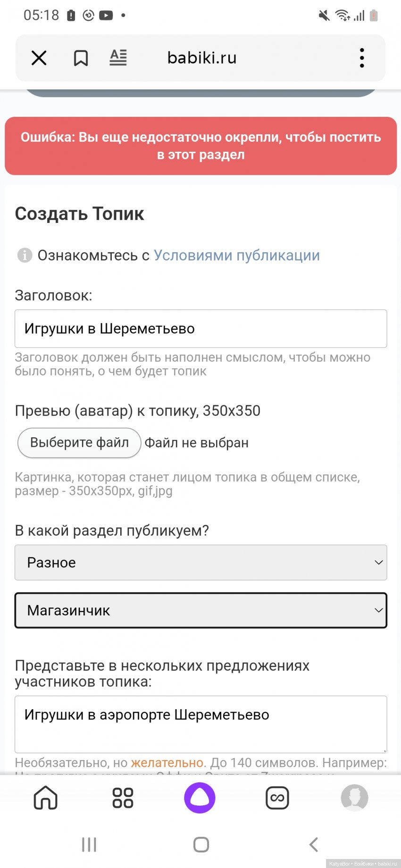Go to browser home via house icon
The height and width of the screenshot is (868, 401).
click(44, 798)
